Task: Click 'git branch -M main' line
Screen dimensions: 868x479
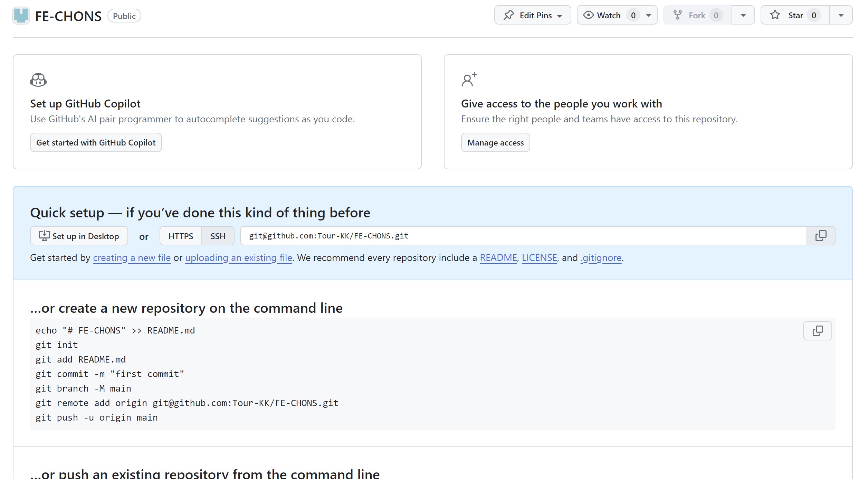Action: coord(83,388)
